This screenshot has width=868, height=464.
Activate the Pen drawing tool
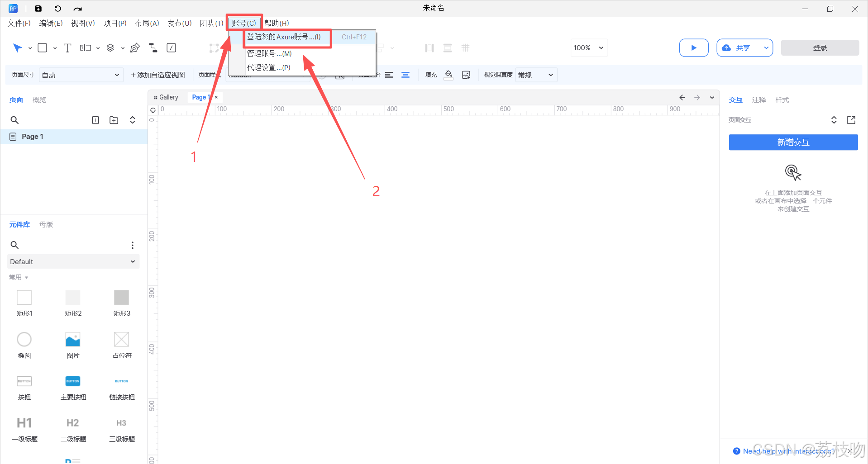[x=135, y=48]
